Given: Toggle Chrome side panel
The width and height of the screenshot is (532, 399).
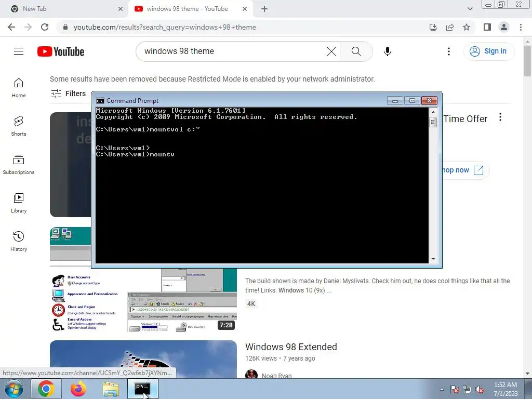Looking at the screenshot, I should click(487, 27).
